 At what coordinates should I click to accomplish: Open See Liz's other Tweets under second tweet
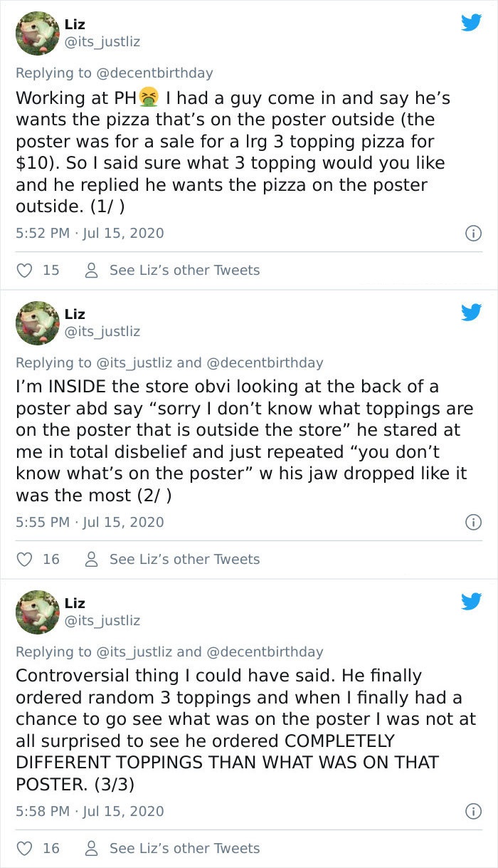173,559
